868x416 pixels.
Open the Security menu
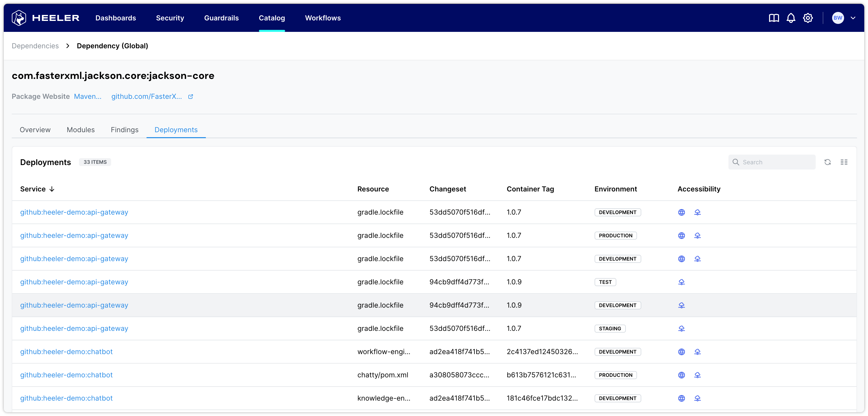tap(170, 18)
